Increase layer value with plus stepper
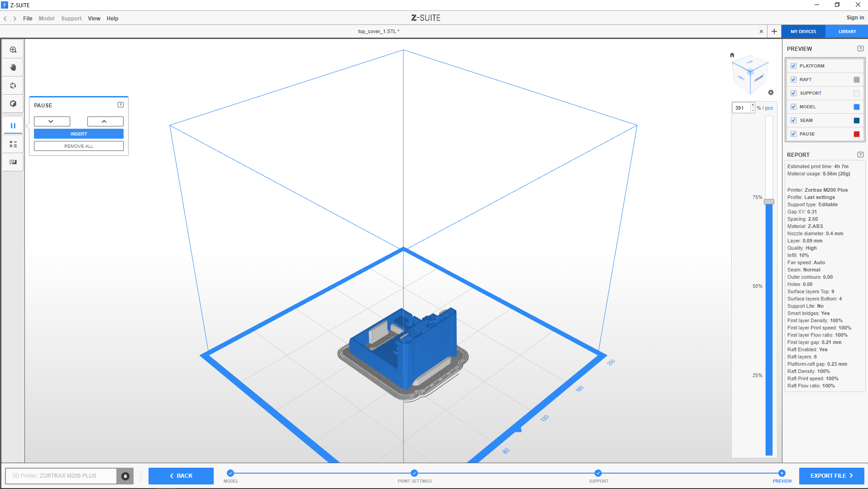868x489 pixels. [753, 105]
